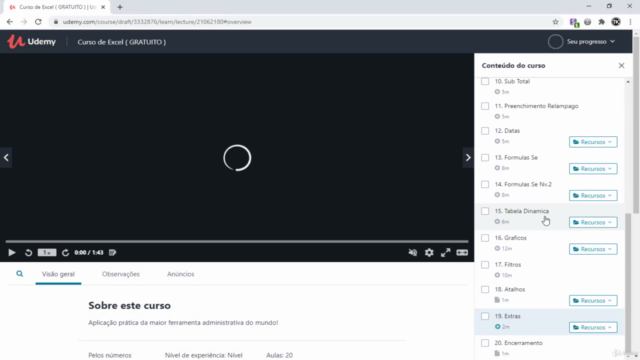Open the Seu progresso dropdown

tap(582, 42)
